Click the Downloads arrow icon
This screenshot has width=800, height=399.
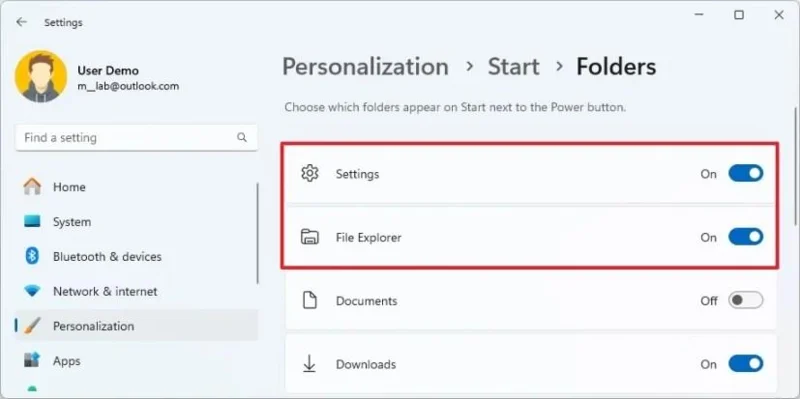click(310, 364)
